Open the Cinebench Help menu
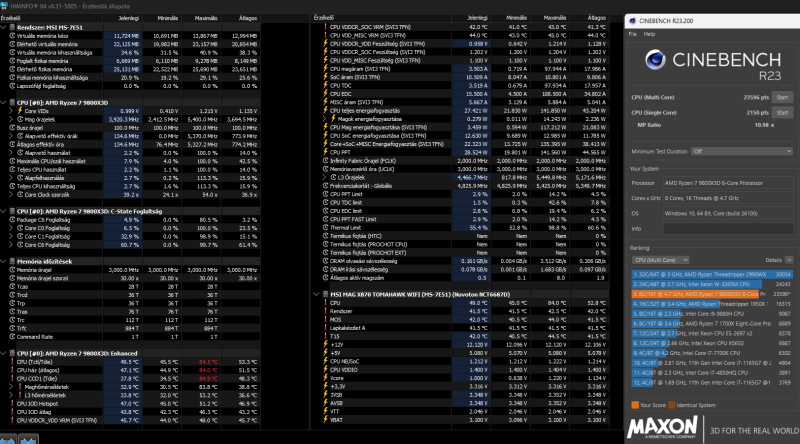800x444 pixels. 649,34
